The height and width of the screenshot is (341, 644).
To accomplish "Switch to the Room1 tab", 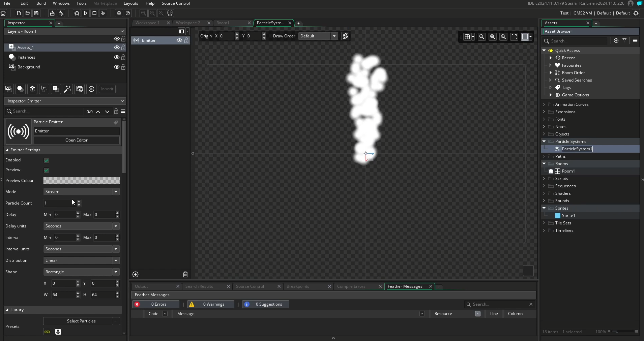I will pyautogui.click(x=223, y=23).
